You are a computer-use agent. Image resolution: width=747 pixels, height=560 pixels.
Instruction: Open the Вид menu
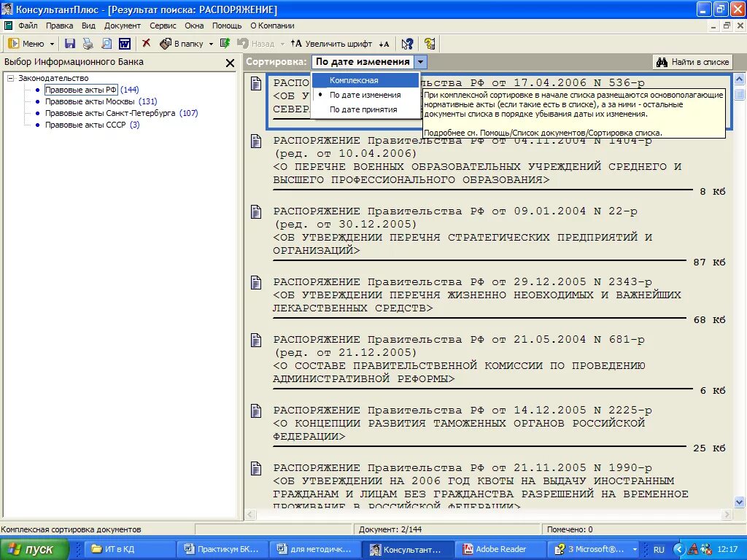tap(88, 26)
